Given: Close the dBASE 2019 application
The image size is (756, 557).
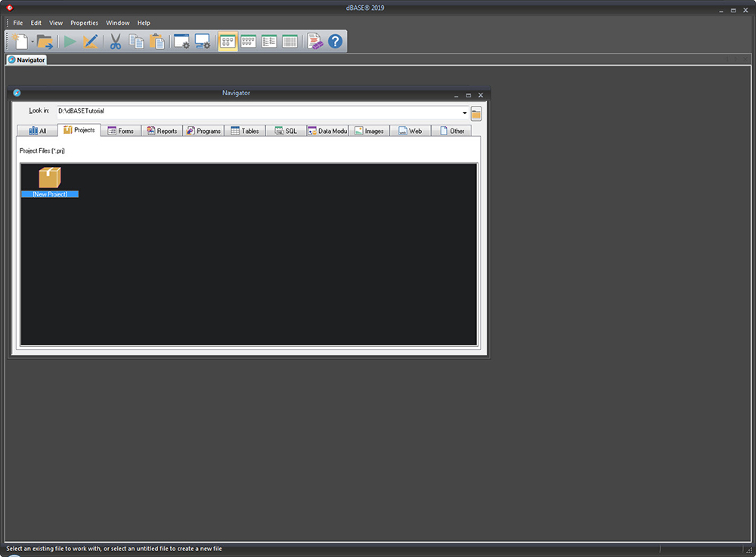Looking at the screenshot, I should pos(745,10).
